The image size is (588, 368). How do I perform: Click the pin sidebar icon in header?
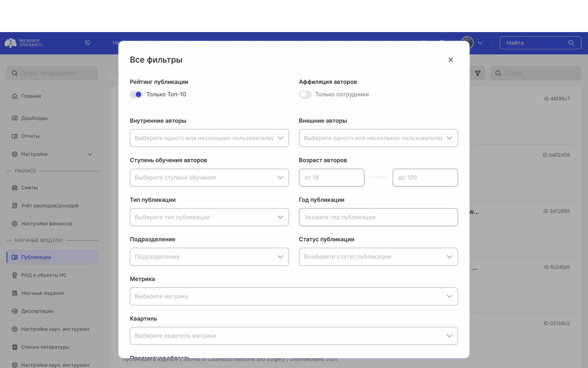click(x=87, y=43)
